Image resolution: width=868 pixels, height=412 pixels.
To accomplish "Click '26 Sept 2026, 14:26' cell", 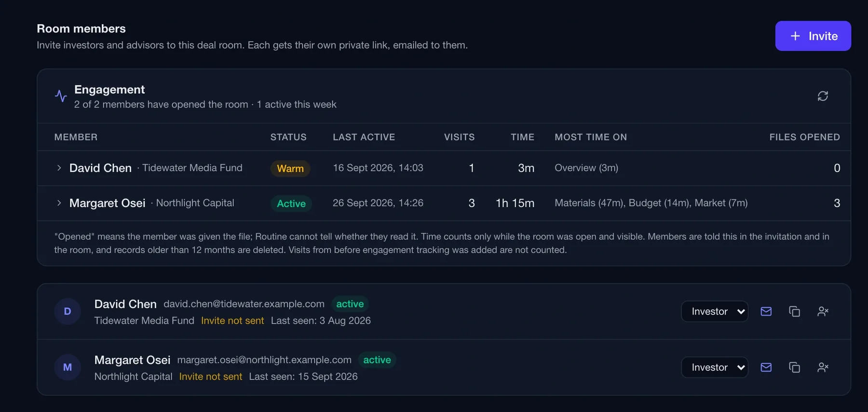I will [x=378, y=203].
